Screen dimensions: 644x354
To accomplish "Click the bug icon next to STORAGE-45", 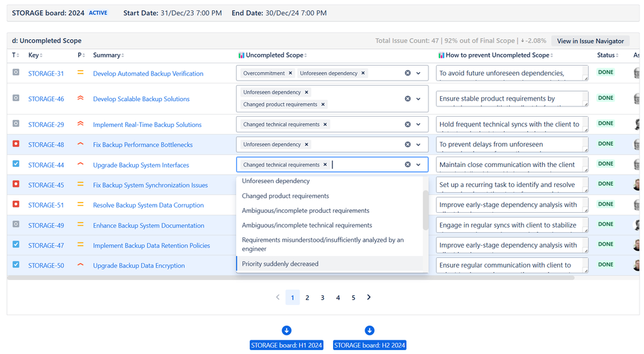I will [15, 184].
